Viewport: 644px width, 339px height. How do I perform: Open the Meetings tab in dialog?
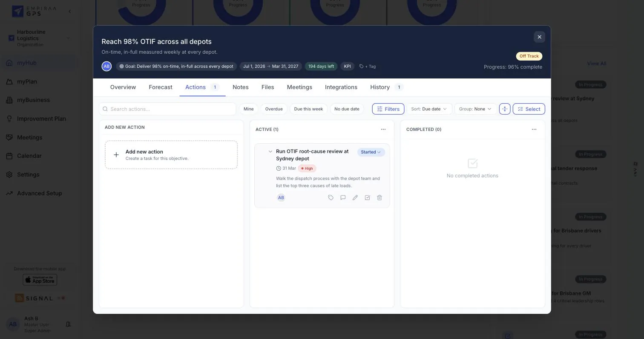tap(299, 87)
